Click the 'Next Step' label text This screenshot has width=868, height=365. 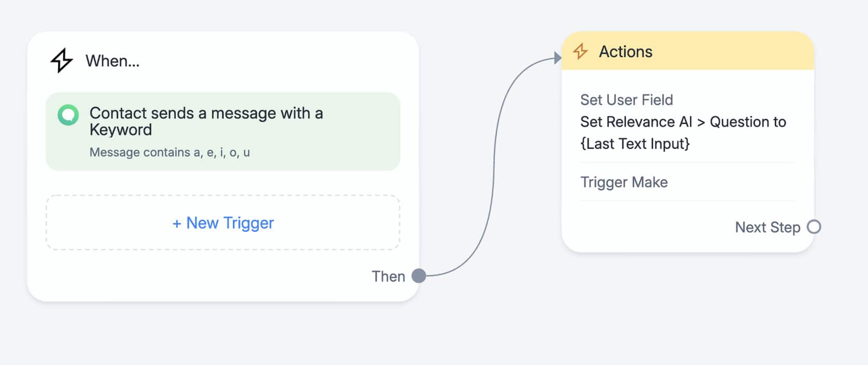(x=767, y=227)
